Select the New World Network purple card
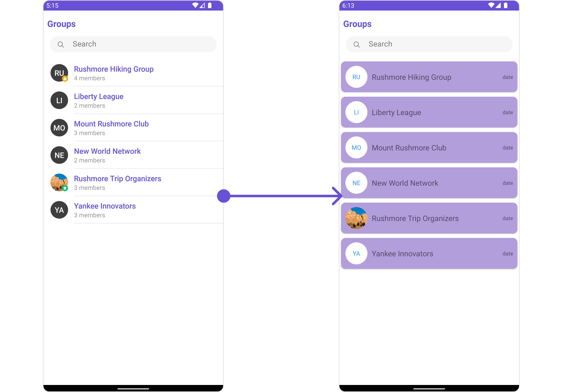 point(429,183)
